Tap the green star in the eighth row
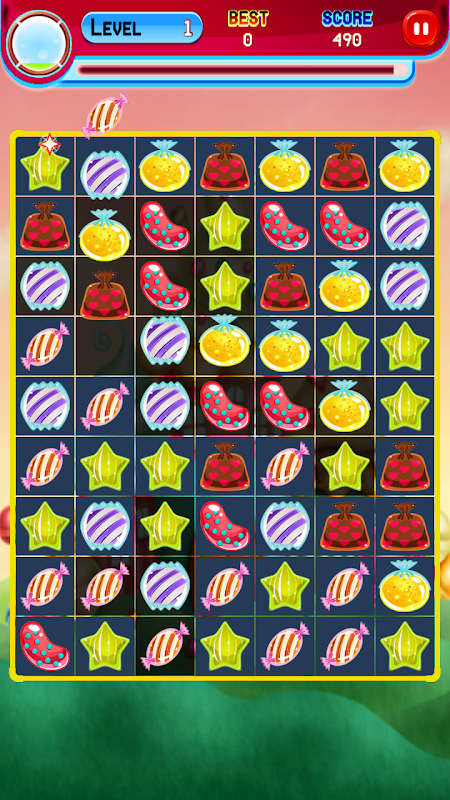Viewport: 450px width, 800px height. coord(285,586)
